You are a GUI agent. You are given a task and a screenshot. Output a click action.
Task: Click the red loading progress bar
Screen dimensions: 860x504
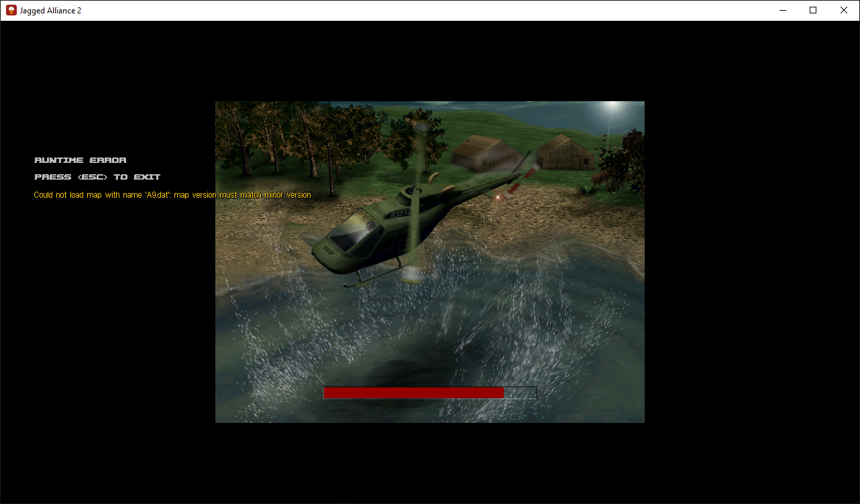click(413, 393)
